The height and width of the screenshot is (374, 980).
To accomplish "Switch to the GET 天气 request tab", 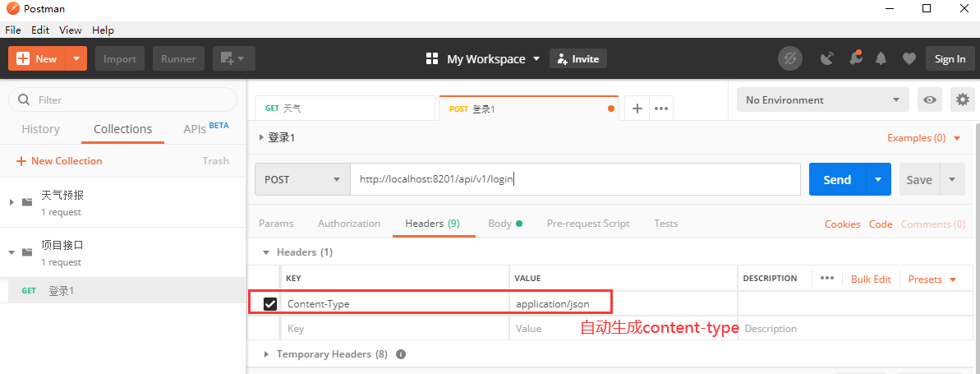I will [x=344, y=108].
